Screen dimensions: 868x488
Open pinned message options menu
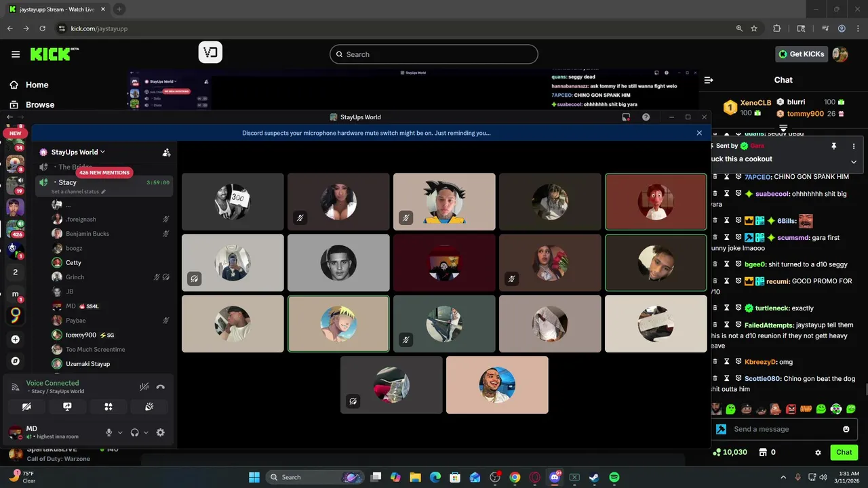tap(854, 146)
